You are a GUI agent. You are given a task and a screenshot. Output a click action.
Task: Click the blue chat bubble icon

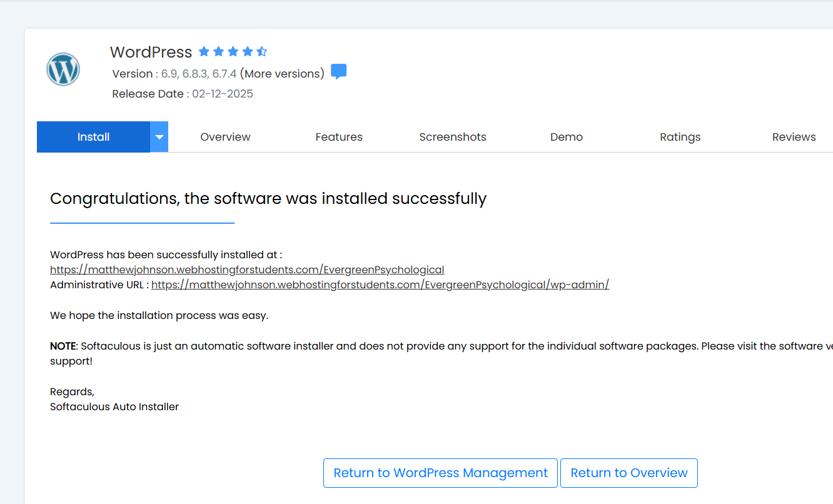(x=338, y=72)
